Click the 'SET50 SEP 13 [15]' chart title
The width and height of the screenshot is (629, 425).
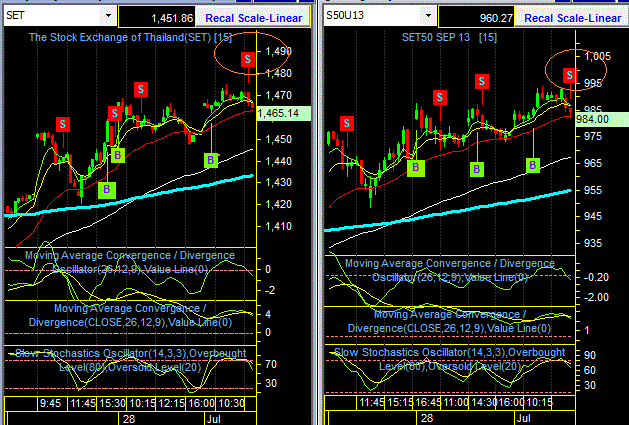coord(449,38)
